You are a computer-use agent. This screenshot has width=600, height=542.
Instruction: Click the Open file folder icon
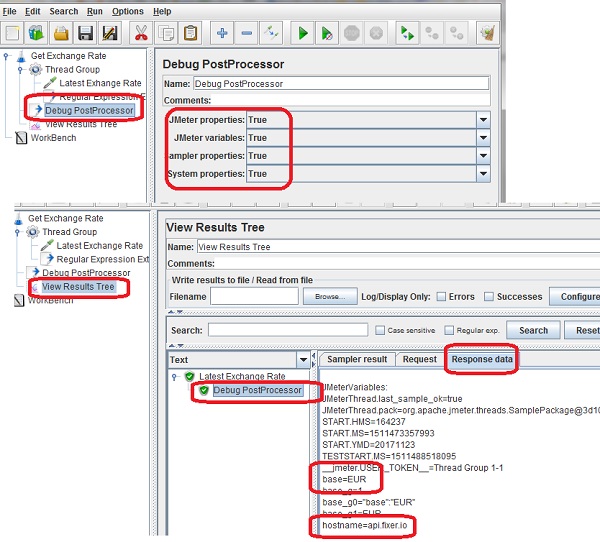(61, 33)
